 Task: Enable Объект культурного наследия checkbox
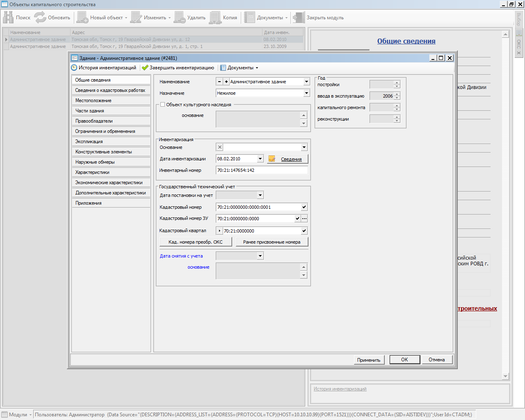click(163, 105)
